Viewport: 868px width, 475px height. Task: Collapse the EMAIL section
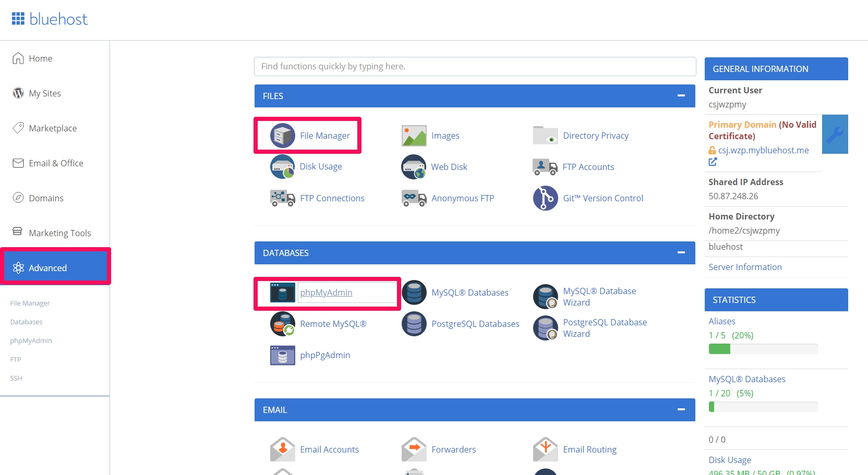681,410
